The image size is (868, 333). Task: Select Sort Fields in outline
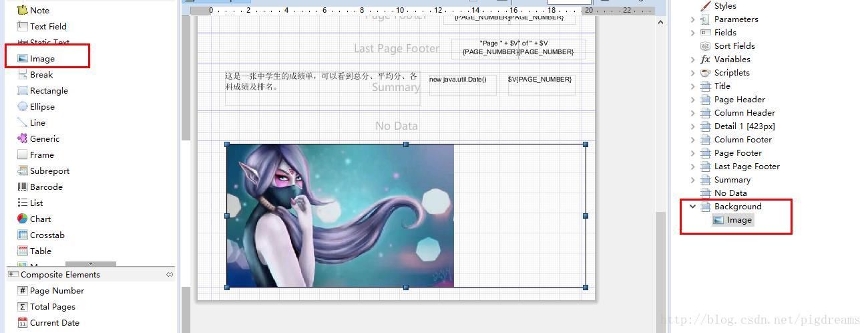tap(727, 45)
